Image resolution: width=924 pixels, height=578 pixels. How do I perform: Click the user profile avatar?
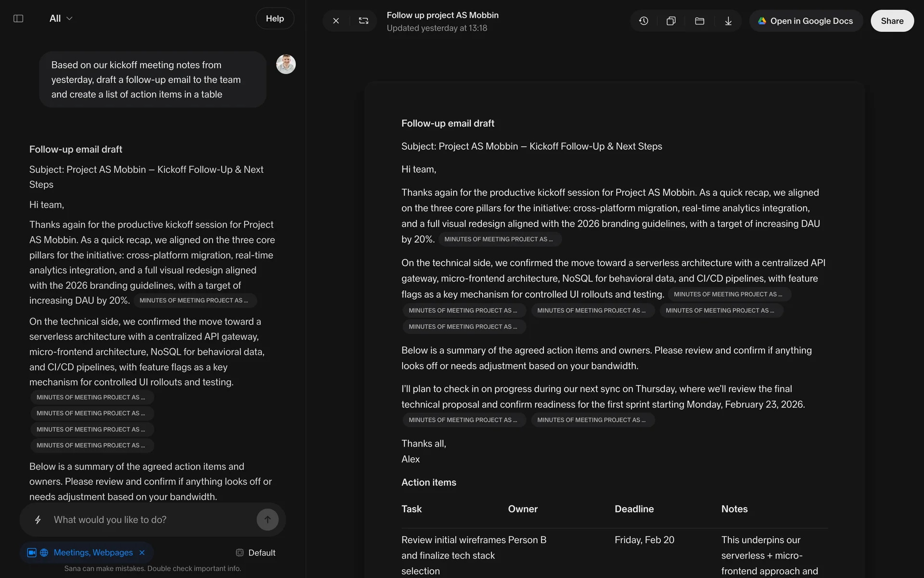(x=286, y=64)
